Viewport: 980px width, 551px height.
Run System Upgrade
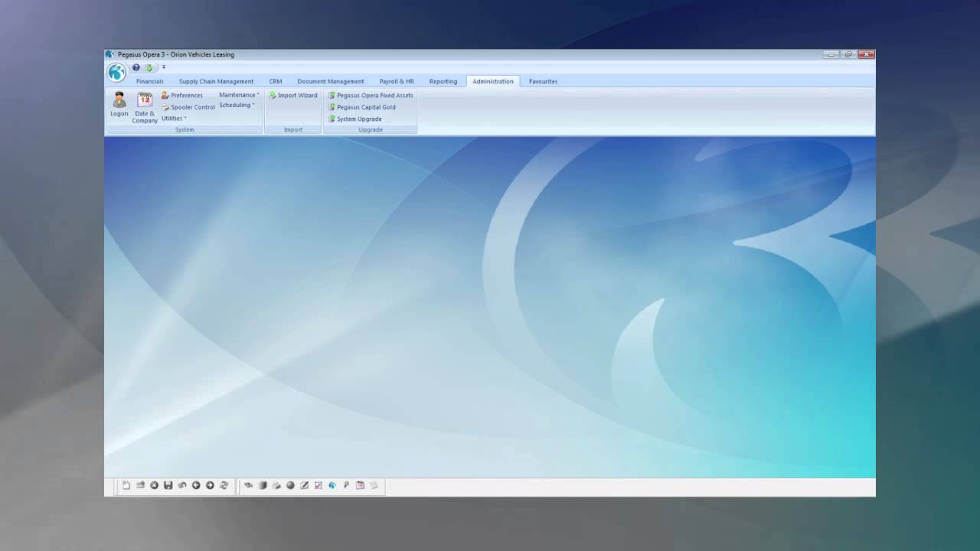tap(355, 119)
